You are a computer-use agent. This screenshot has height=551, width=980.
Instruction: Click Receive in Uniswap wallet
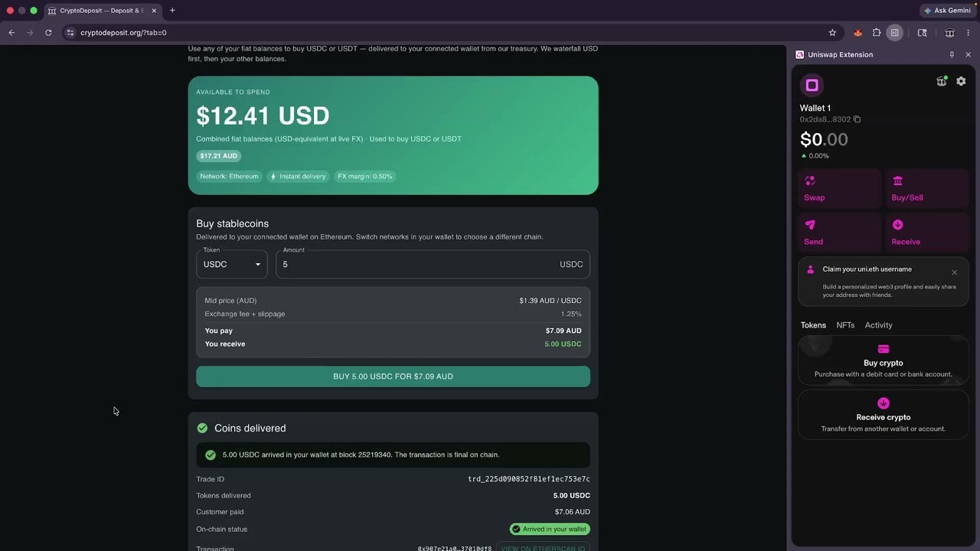(x=927, y=233)
